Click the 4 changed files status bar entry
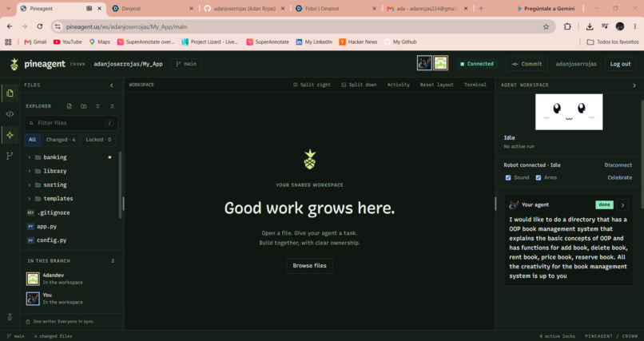644x341 pixels. pos(53,336)
